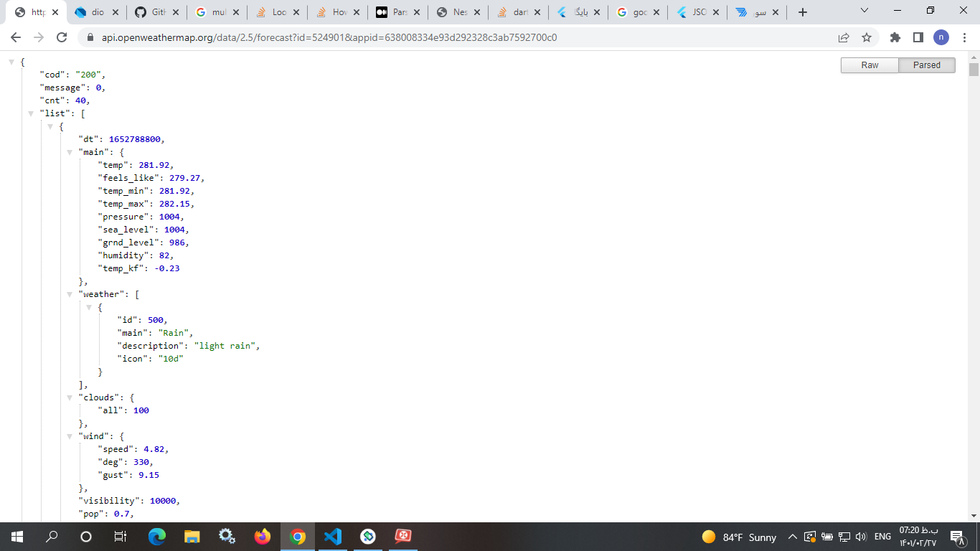The image size is (980, 551).
Task: Click the "visibility" value 10000
Action: click(x=162, y=501)
